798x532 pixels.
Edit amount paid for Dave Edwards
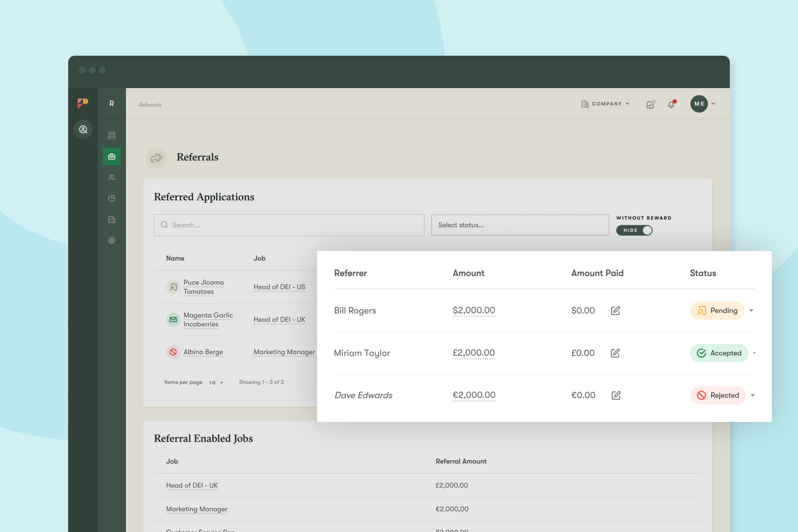click(x=616, y=395)
